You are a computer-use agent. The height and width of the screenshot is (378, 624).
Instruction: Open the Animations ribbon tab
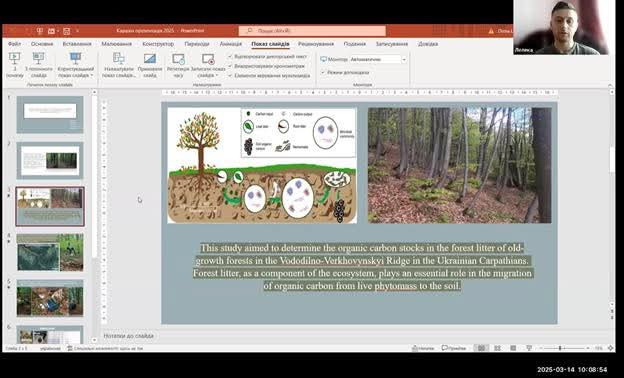click(x=231, y=44)
